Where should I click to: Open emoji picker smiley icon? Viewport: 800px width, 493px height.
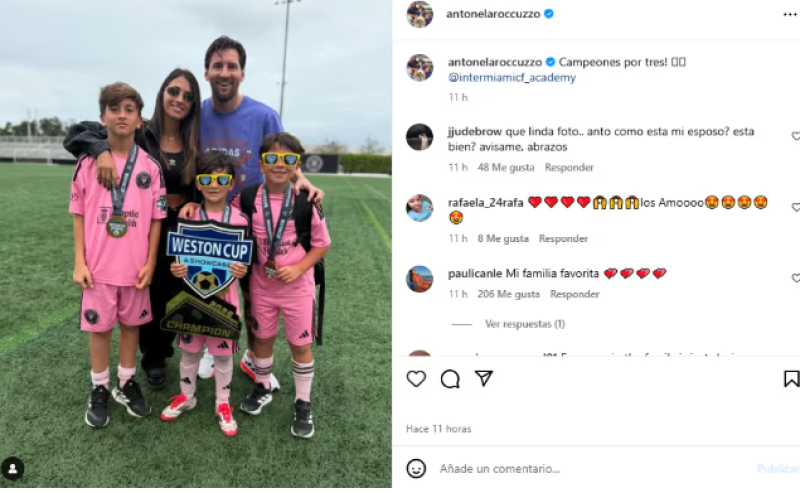(x=416, y=469)
